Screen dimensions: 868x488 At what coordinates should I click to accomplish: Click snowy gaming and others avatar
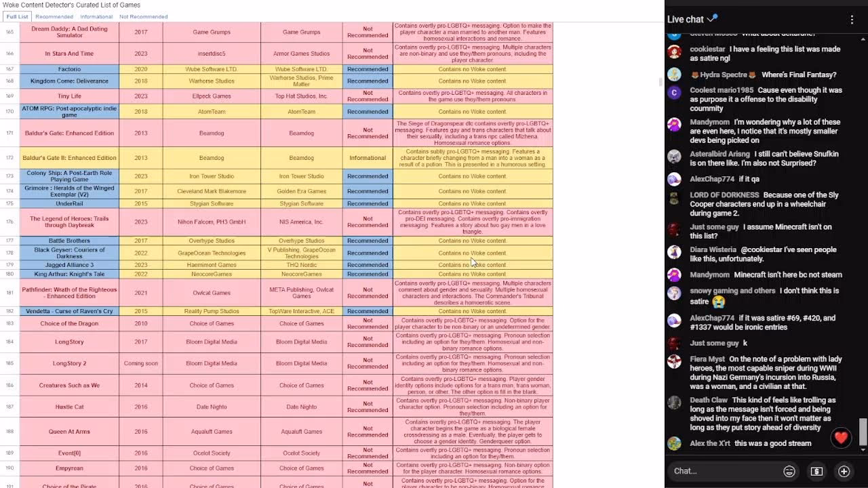pyautogui.click(x=674, y=293)
